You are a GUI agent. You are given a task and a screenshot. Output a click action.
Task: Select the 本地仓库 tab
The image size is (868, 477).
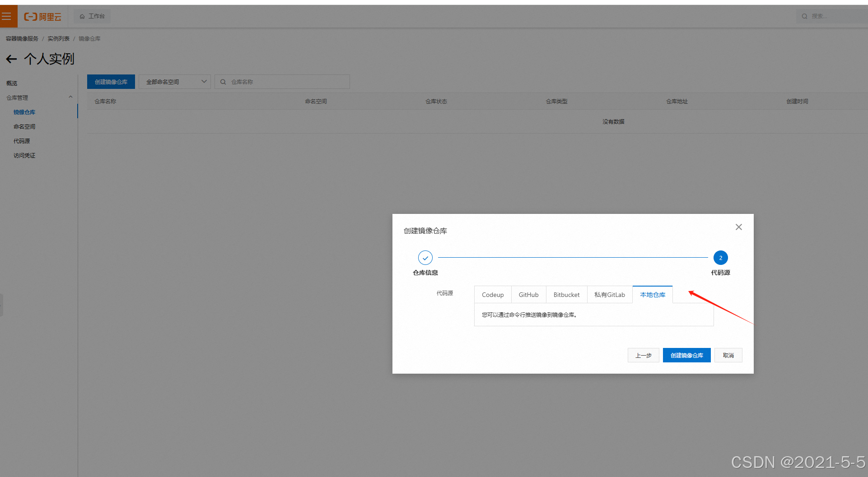[x=653, y=295]
